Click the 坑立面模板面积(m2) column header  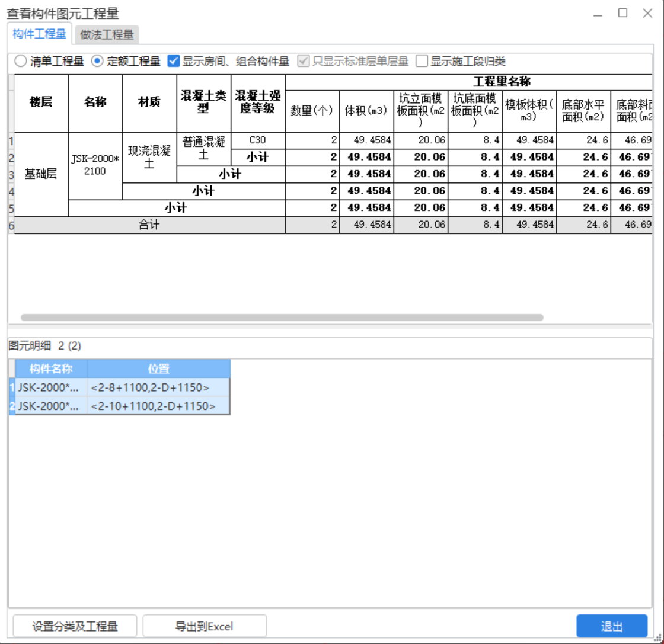(x=420, y=111)
